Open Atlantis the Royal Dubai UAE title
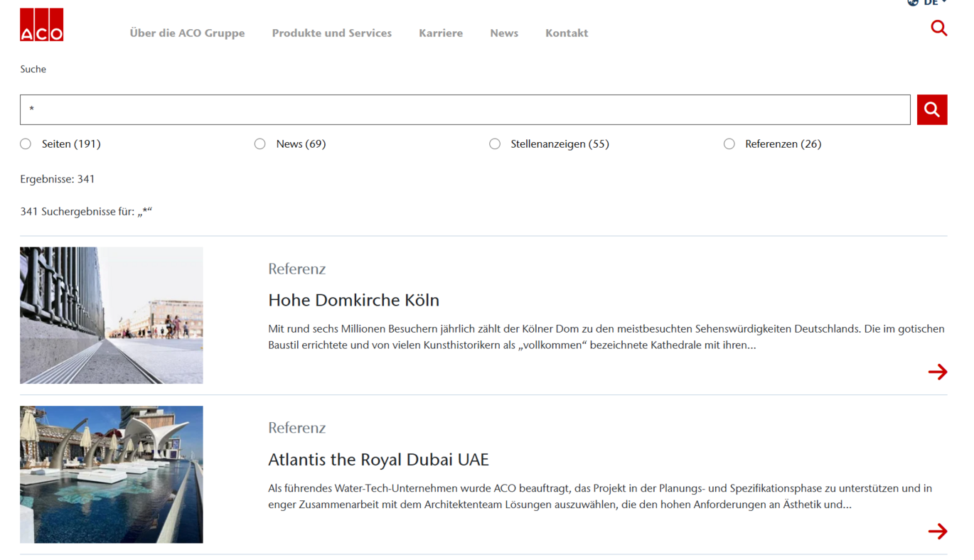 (378, 459)
